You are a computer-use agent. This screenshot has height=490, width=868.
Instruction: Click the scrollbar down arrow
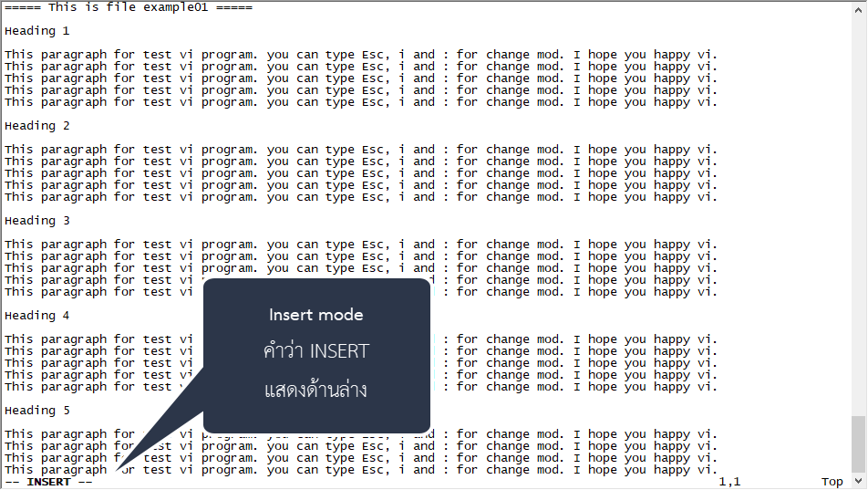[859, 482]
